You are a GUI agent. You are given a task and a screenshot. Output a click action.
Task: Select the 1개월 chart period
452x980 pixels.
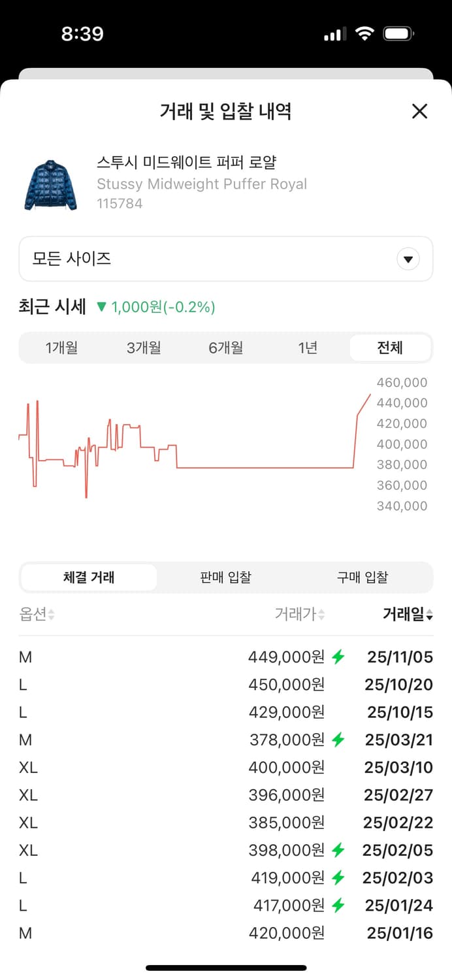click(x=61, y=348)
